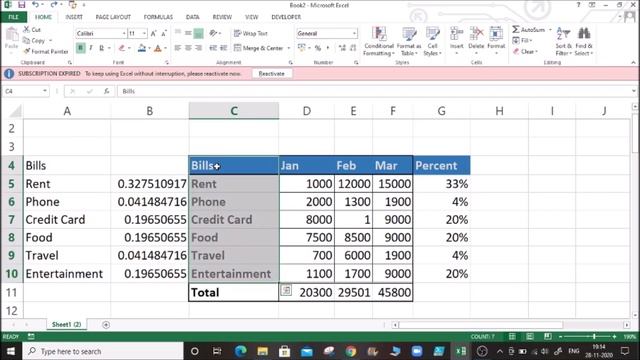The width and height of the screenshot is (640, 360).
Task: Save the workbook from the quick access toolbar
Action: click(x=21, y=5)
